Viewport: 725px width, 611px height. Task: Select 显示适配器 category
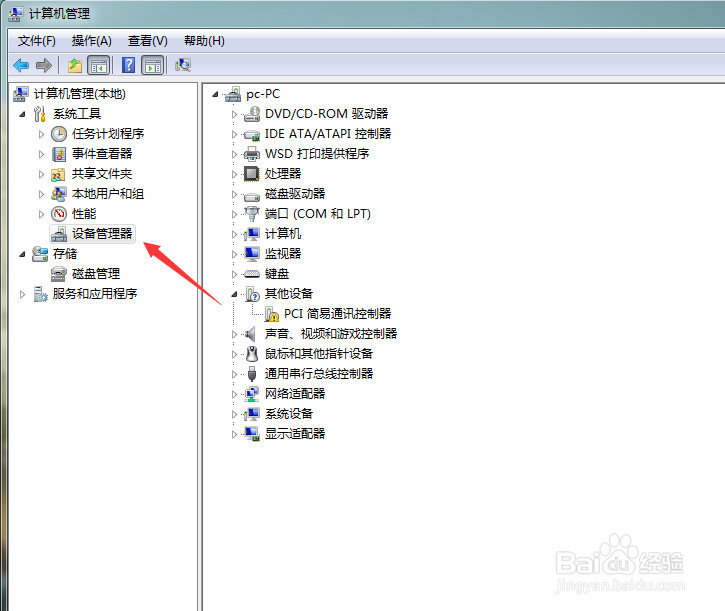295,434
